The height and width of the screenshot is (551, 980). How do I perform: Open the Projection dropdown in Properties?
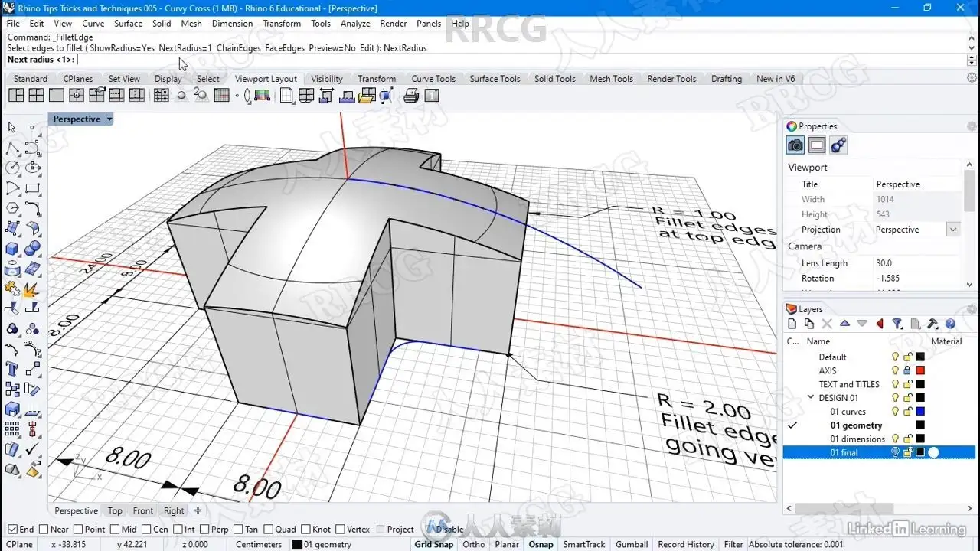953,230
